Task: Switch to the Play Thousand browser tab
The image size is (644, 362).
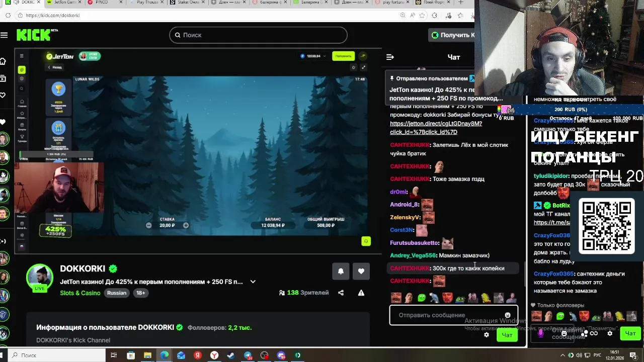Action: [147, 3]
